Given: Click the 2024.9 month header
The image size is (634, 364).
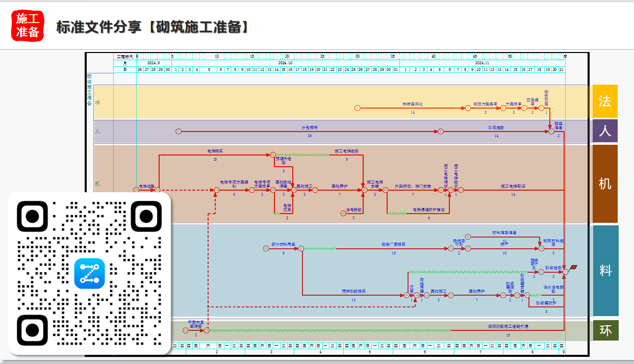Looking at the screenshot, I should point(154,63).
